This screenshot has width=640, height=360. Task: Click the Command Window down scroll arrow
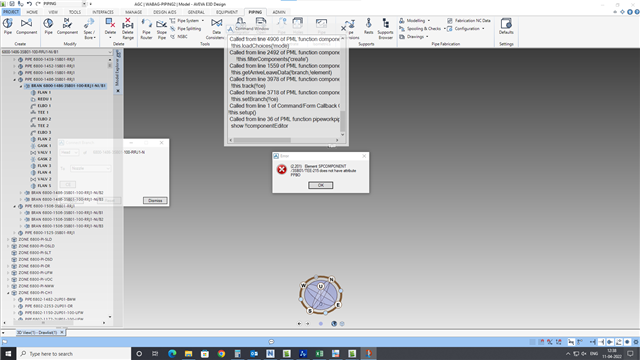pos(342,134)
